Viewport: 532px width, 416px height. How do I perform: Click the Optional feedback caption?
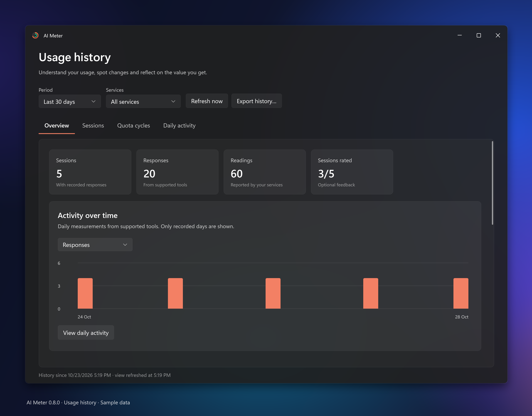[x=336, y=185]
